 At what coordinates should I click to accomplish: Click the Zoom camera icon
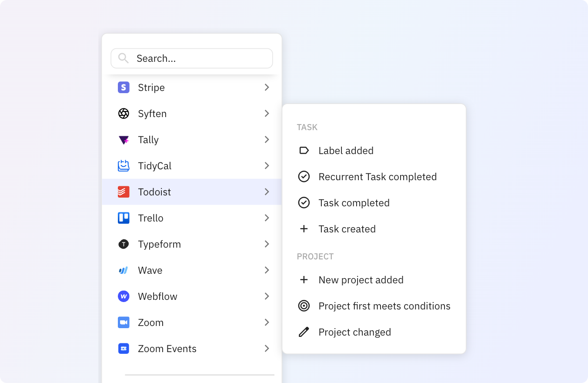tap(124, 323)
